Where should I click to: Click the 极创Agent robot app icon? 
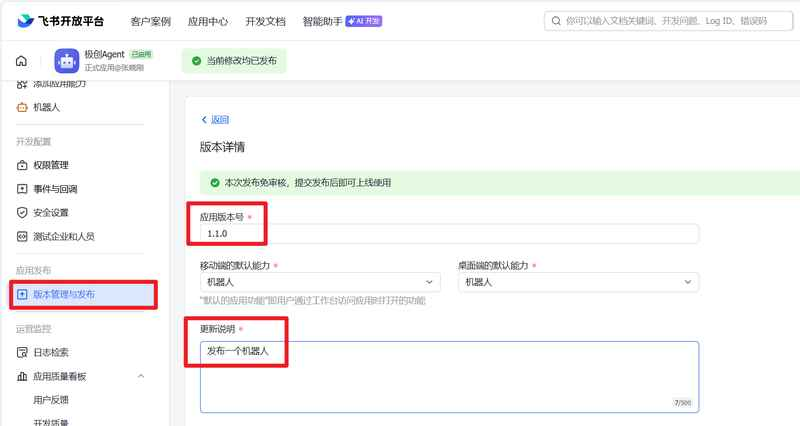pyautogui.click(x=67, y=61)
